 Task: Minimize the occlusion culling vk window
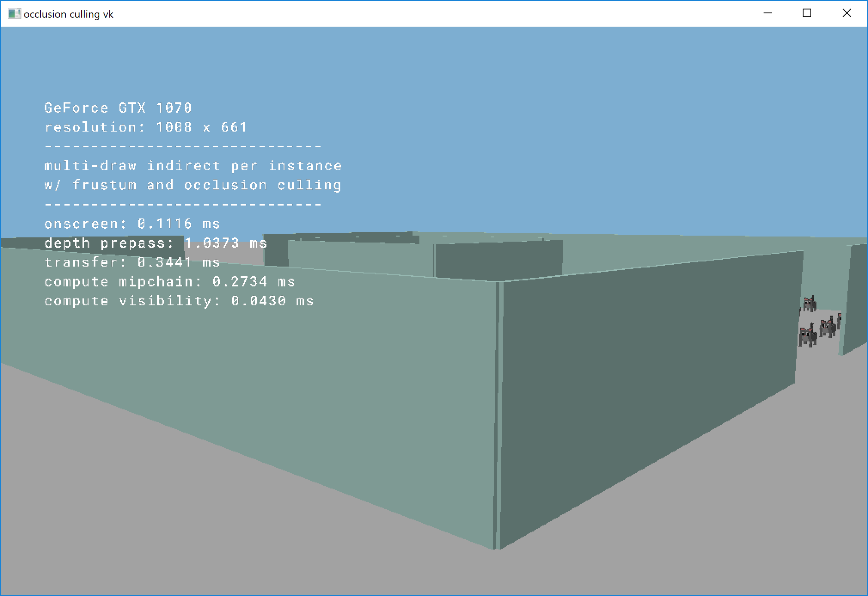pyautogui.click(x=768, y=13)
